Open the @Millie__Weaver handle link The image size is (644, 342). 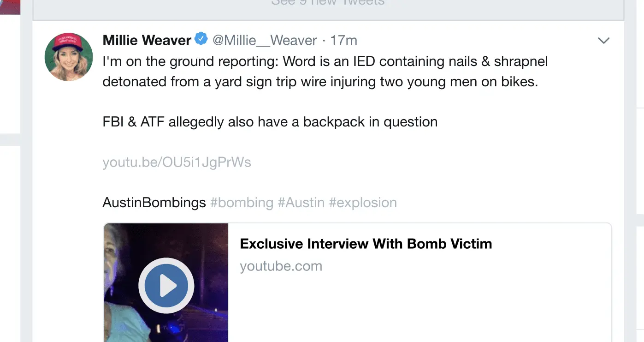265,41
